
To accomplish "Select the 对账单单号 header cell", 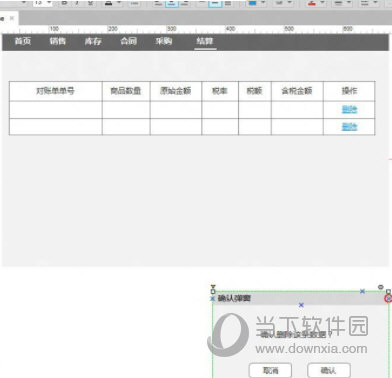I will [55, 91].
